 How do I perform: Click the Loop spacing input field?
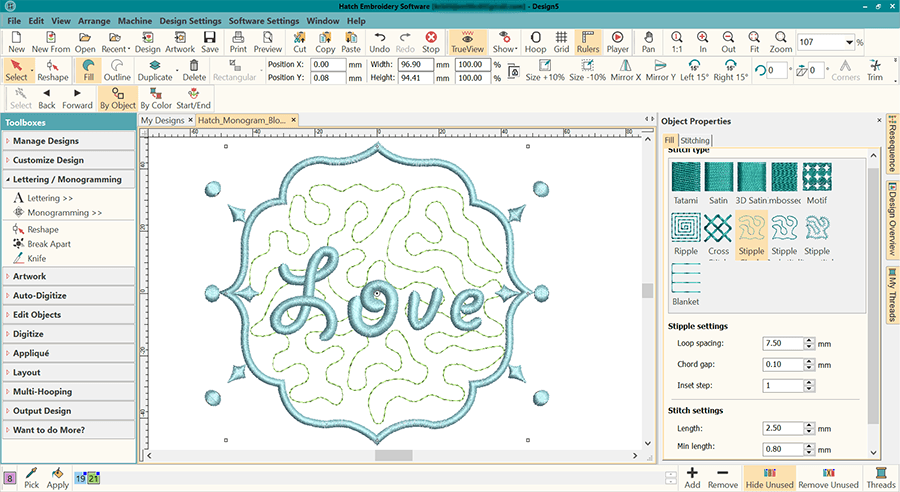(785, 343)
